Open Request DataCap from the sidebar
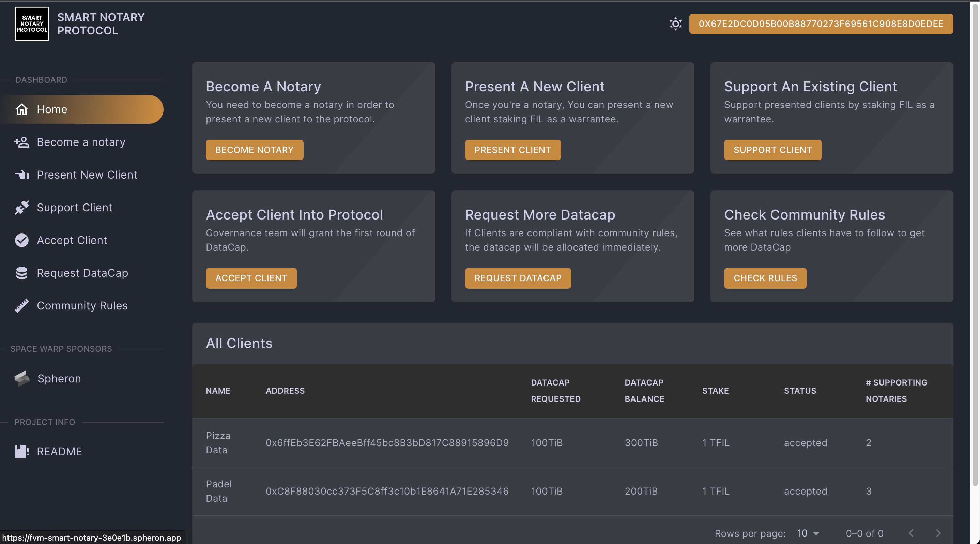980x544 pixels. [82, 273]
